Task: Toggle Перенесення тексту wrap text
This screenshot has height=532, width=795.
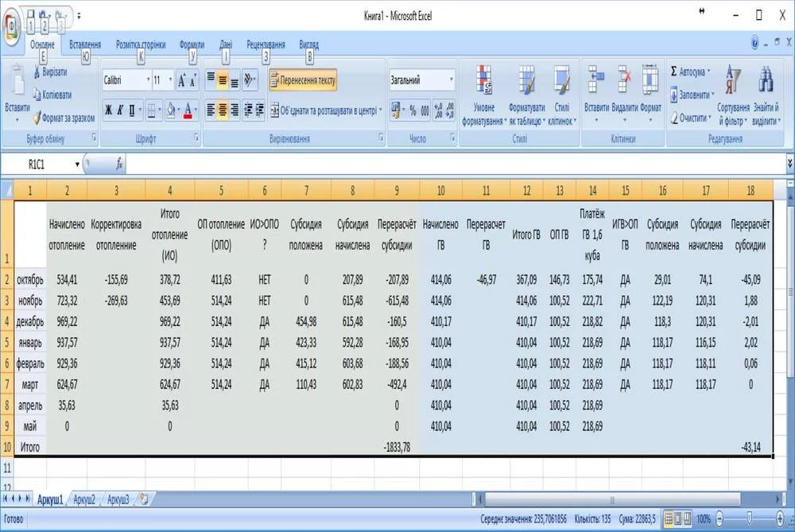Action: click(303, 80)
